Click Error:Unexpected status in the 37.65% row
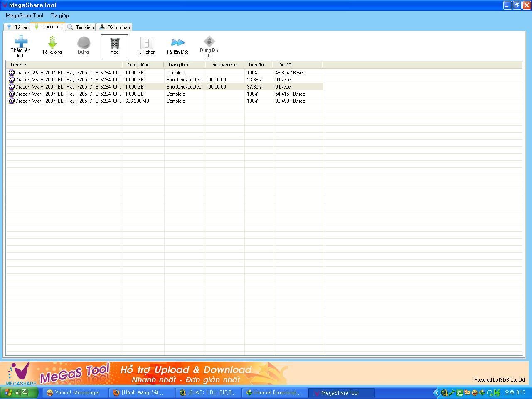The height and width of the screenshot is (399, 532). point(184,86)
